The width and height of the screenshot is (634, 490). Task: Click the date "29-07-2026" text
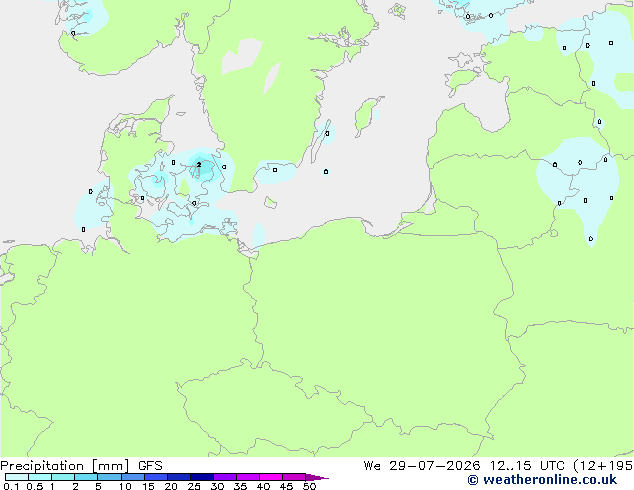pyautogui.click(x=435, y=466)
